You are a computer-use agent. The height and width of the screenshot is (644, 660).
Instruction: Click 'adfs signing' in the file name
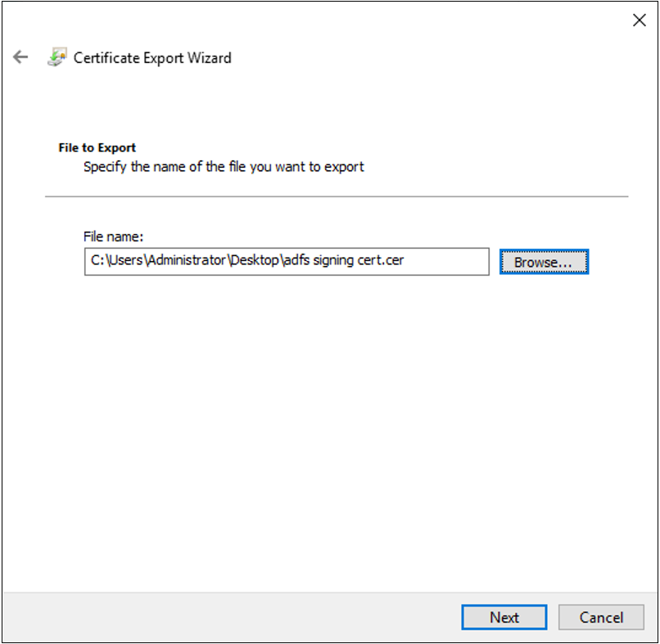point(319,262)
